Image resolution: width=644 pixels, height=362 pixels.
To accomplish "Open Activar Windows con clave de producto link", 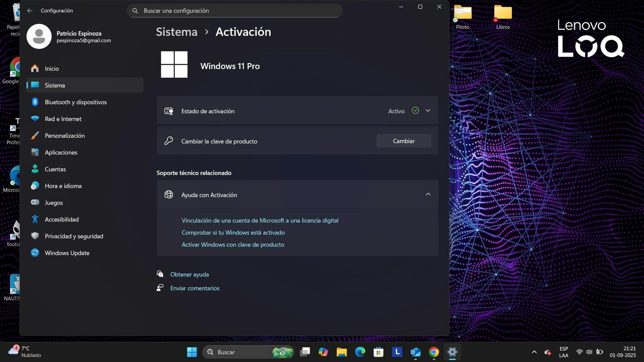I will (233, 244).
